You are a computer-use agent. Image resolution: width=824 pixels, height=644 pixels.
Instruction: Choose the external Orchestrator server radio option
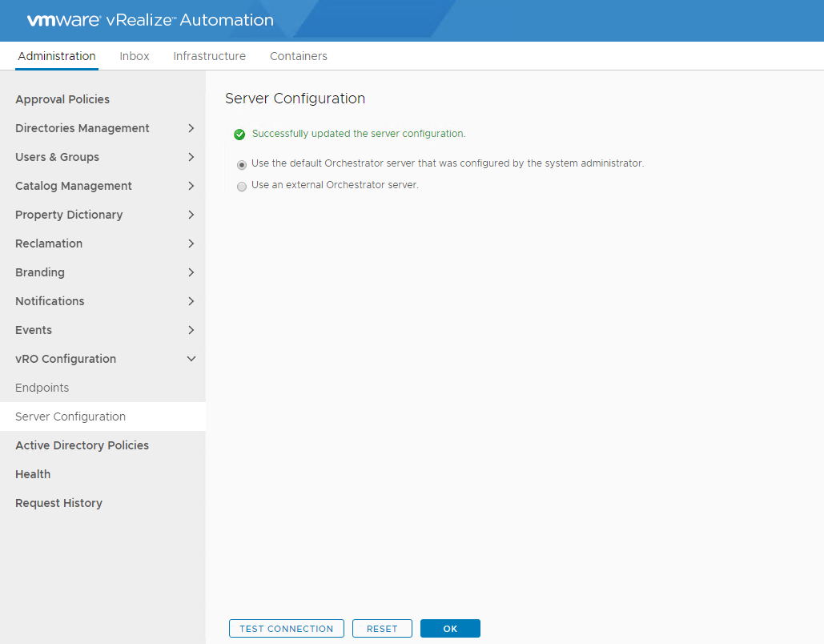coord(242,186)
